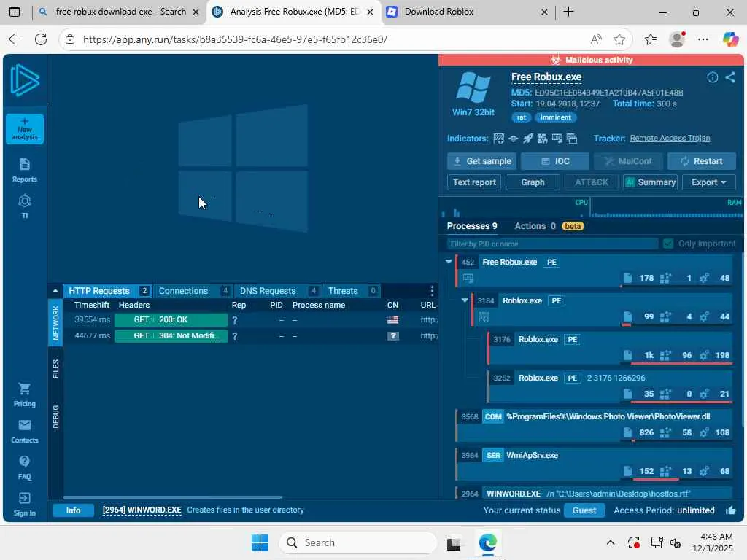Image resolution: width=747 pixels, height=560 pixels.
Task: Click the rocket autostart indicator icon
Action: 528,139
